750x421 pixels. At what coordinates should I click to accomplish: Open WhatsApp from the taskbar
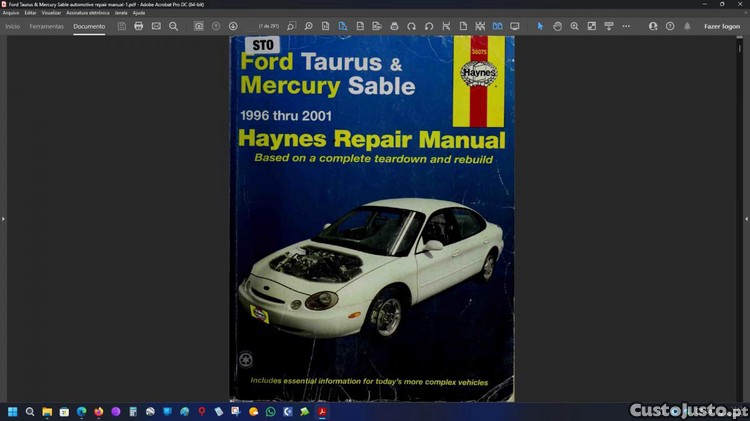271,411
